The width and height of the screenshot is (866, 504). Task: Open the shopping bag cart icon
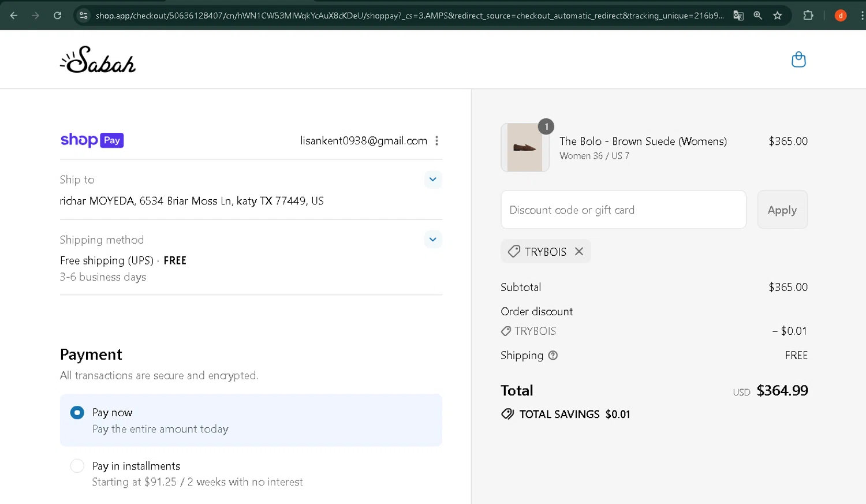(798, 59)
